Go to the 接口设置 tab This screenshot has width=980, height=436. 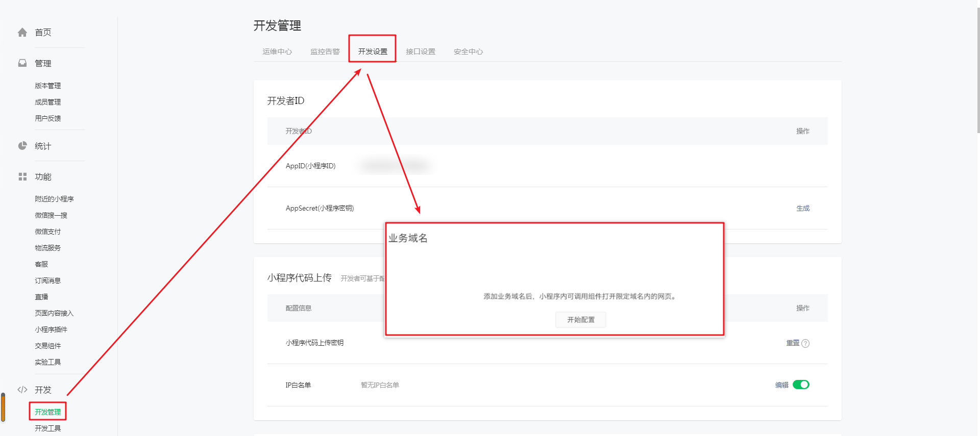[421, 52]
